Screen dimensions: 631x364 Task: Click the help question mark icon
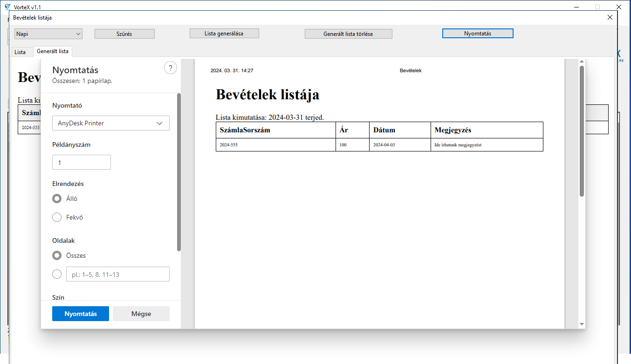coord(171,68)
